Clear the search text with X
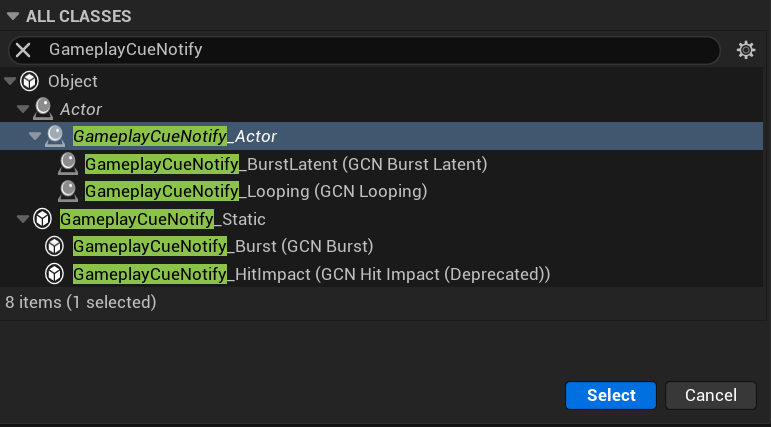This screenshot has height=427, width=771. [x=23, y=50]
